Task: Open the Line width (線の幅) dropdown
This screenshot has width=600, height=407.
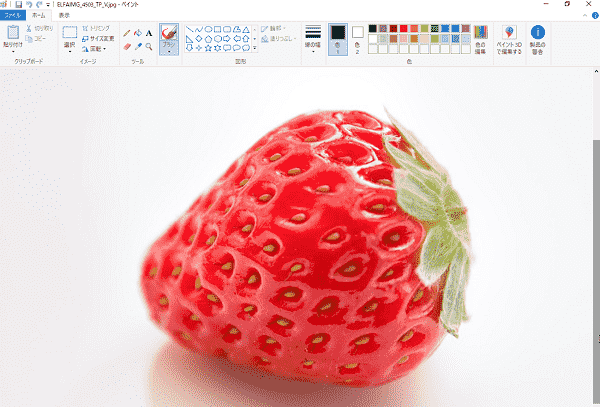Action: [313, 39]
